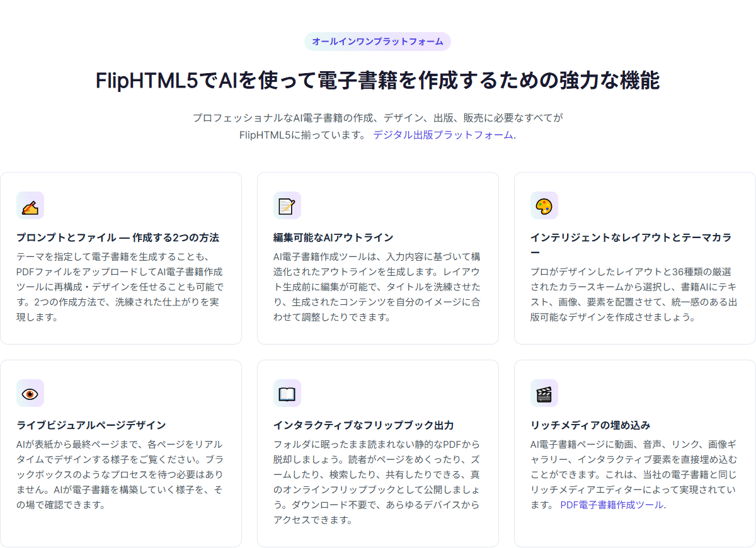Click the main title FlipHTML5でAIを使って電子書籍を作成

[x=377, y=81]
